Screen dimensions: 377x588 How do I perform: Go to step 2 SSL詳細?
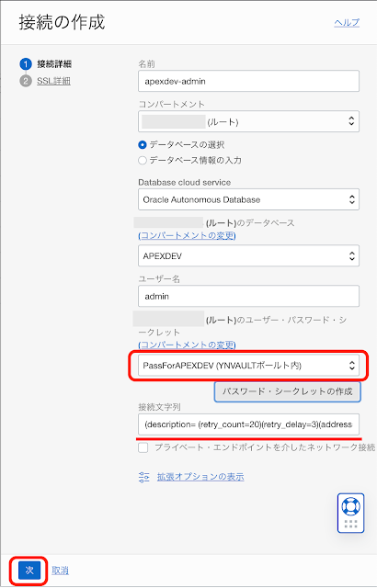pyautogui.click(x=45, y=81)
